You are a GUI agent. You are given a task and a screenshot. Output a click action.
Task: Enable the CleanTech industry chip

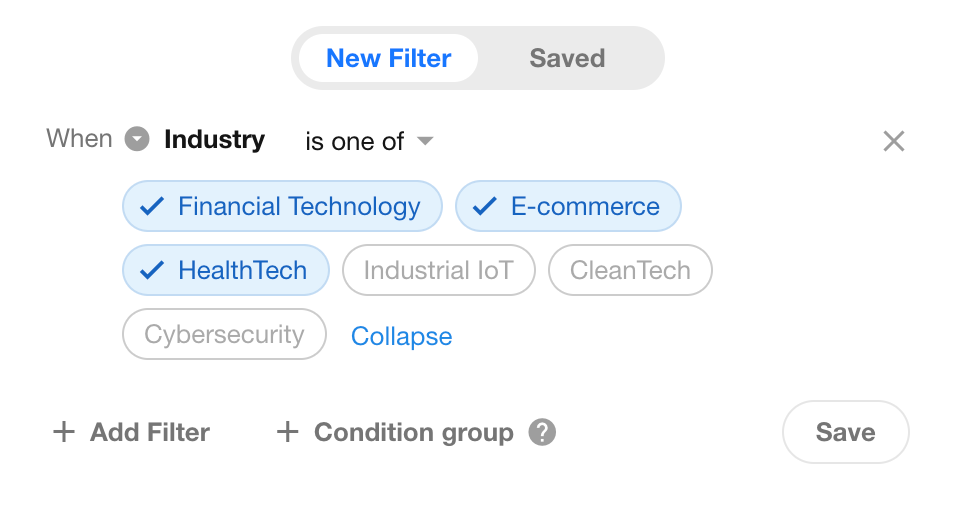pos(630,270)
